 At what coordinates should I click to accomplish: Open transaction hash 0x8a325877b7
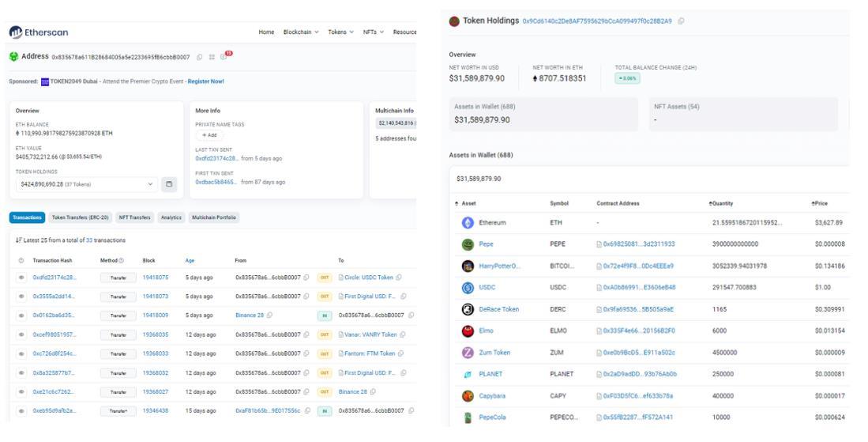click(x=54, y=372)
